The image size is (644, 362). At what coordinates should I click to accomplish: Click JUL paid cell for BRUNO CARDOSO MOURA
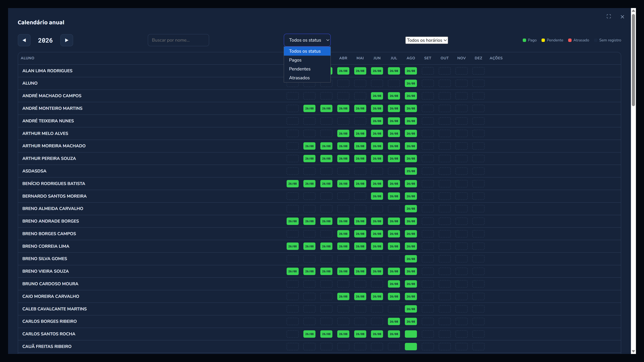pos(394,284)
